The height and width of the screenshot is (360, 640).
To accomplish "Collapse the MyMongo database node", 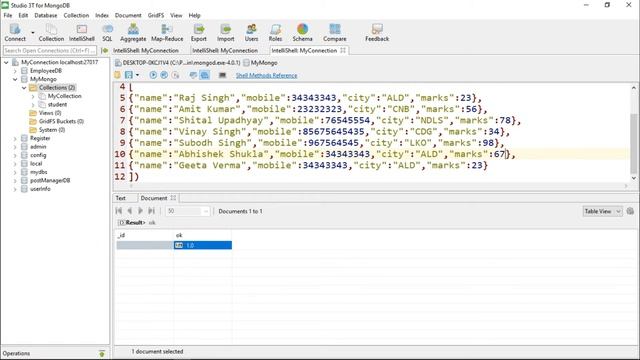I will point(15,79).
